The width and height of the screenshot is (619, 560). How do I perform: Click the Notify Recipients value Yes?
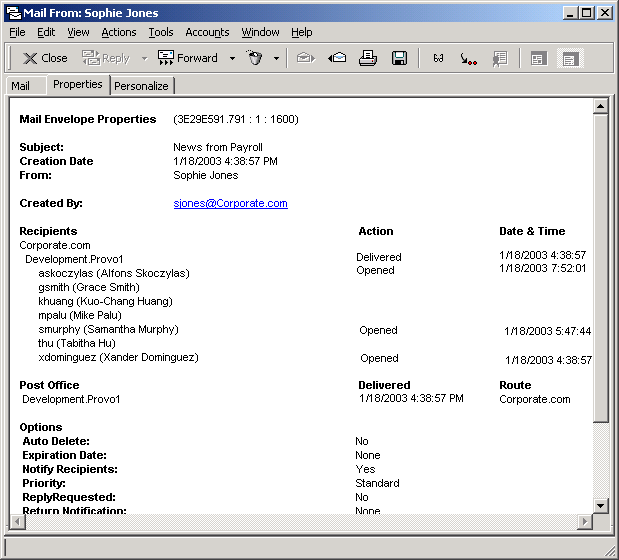pyautogui.click(x=365, y=469)
